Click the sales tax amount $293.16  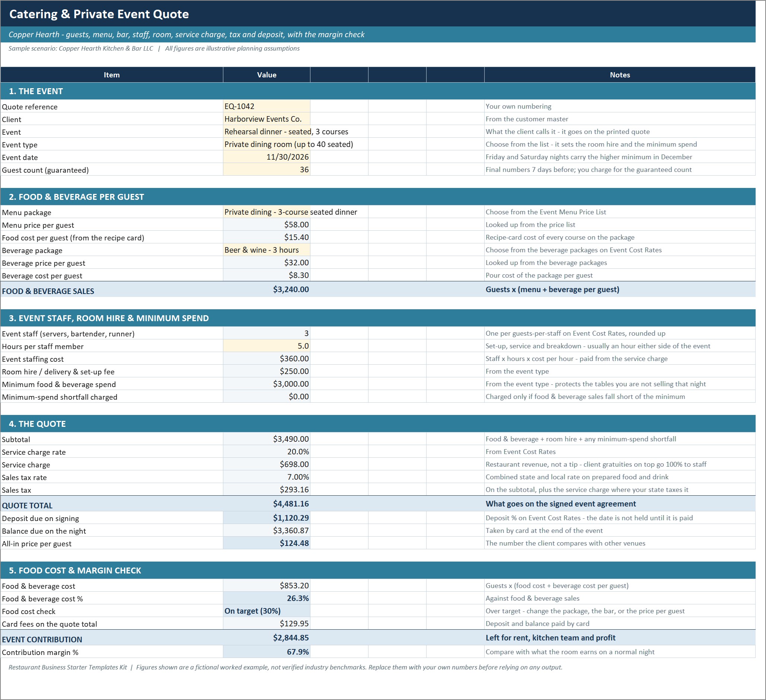click(266, 490)
